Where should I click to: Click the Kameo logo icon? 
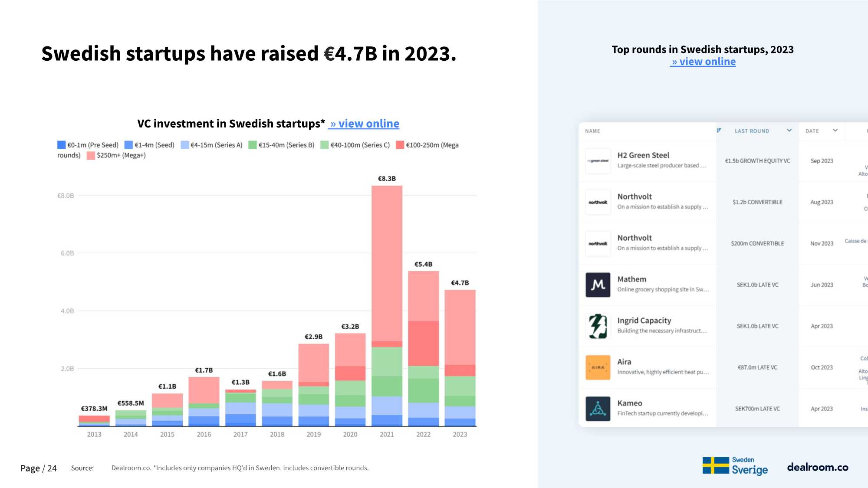(x=598, y=409)
